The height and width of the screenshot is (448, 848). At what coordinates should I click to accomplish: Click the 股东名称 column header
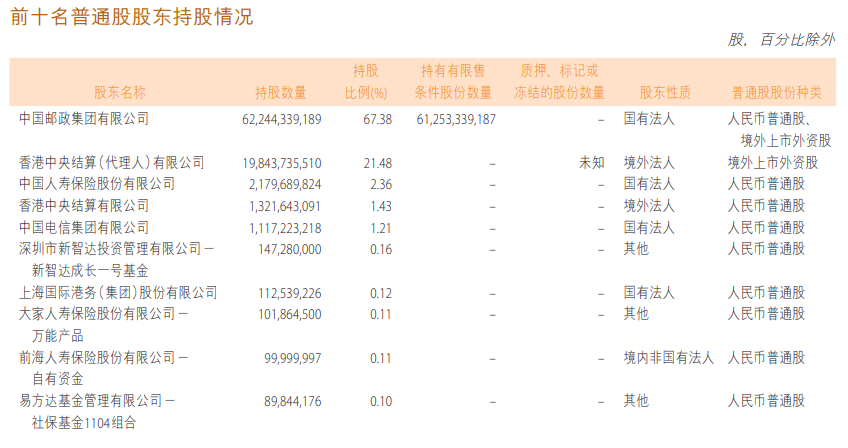pyautogui.click(x=120, y=93)
